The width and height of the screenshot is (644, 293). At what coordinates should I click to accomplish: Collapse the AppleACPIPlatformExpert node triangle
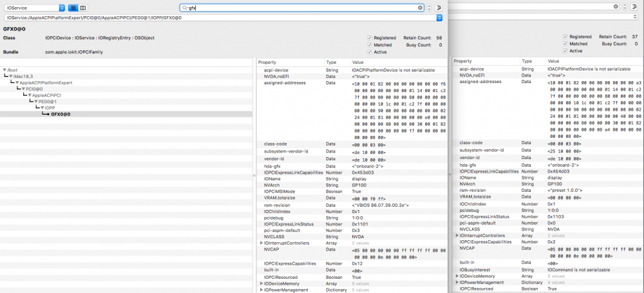pos(17,82)
